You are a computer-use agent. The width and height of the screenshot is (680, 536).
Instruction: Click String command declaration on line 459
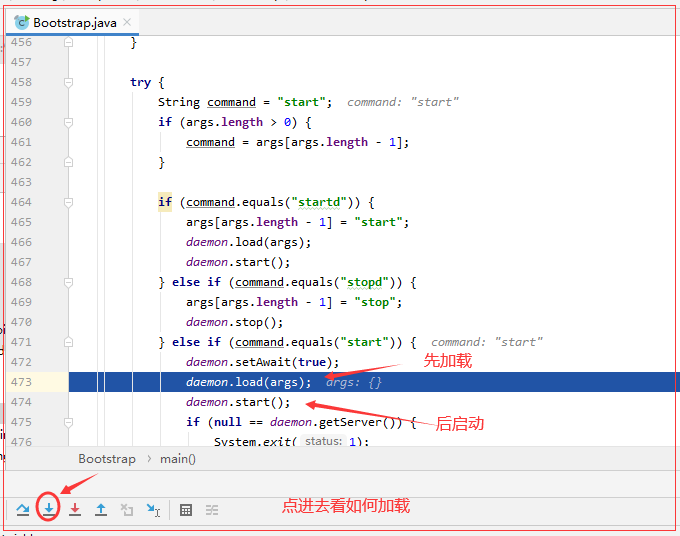[x=245, y=102]
